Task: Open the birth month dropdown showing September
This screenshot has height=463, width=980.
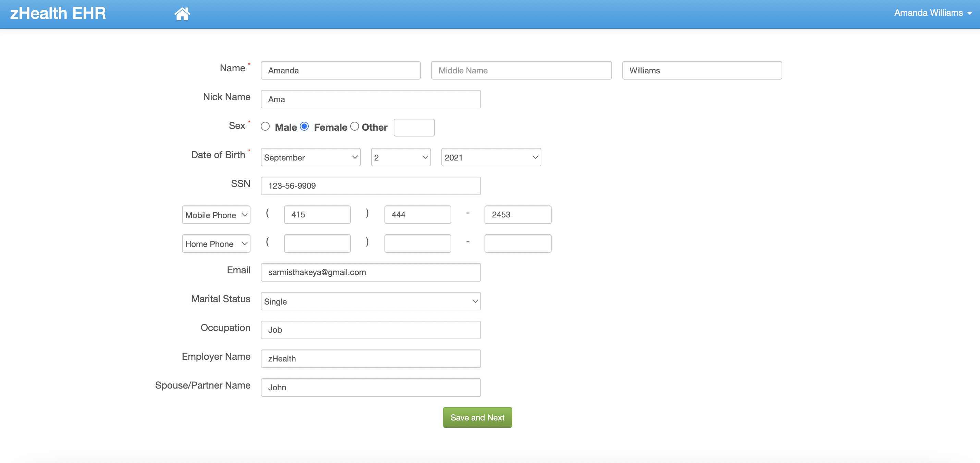Action: click(310, 157)
